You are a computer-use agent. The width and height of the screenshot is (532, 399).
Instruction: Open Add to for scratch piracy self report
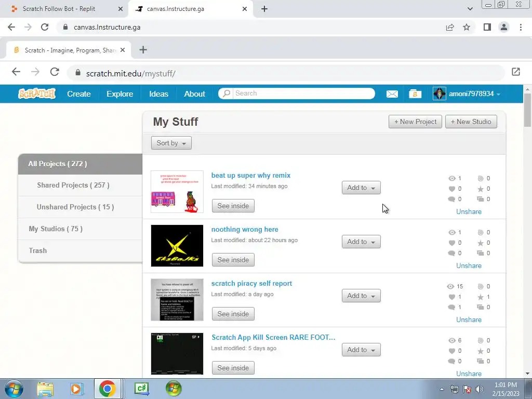361,296
